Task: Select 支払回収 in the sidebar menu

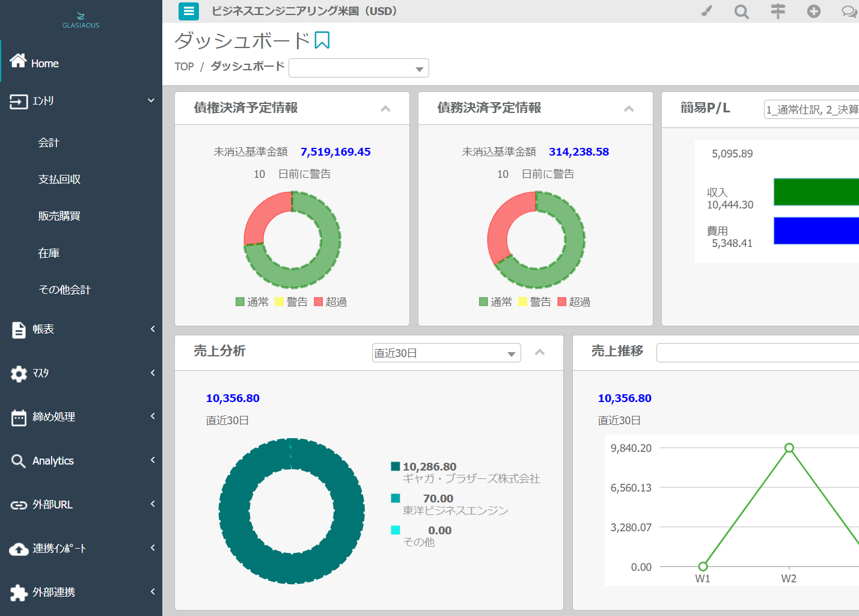Action: tap(59, 179)
